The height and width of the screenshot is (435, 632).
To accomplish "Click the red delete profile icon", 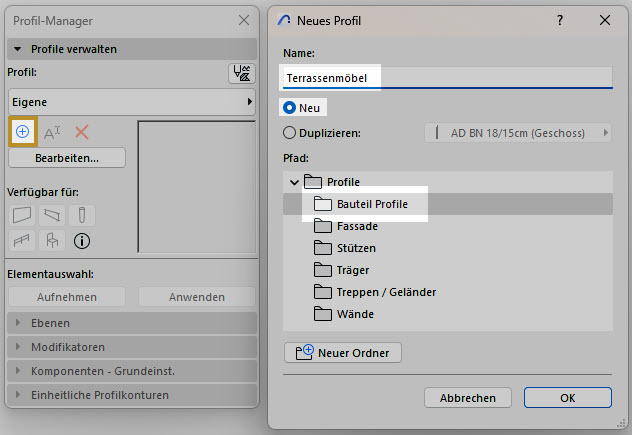I will [x=82, y=132].
